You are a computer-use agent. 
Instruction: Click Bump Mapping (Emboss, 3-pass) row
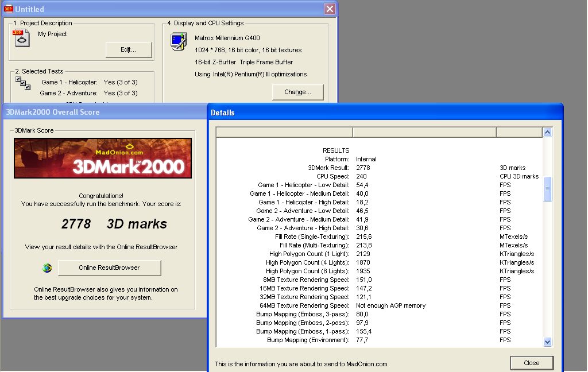pyautogui.click(x=380, y=314)
